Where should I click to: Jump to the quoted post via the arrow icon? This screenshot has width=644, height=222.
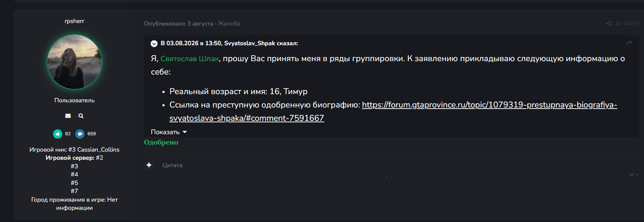(x=629, y=43)
